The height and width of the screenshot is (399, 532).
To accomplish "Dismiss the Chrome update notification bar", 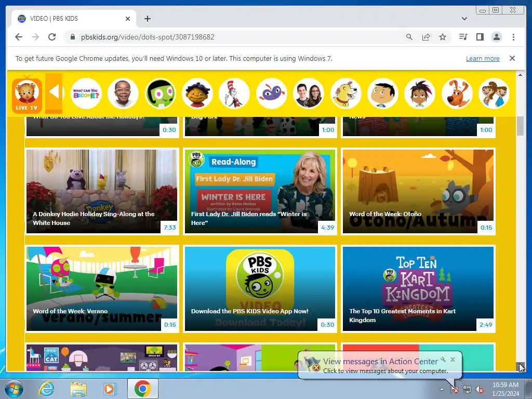I will click(512, 58).
